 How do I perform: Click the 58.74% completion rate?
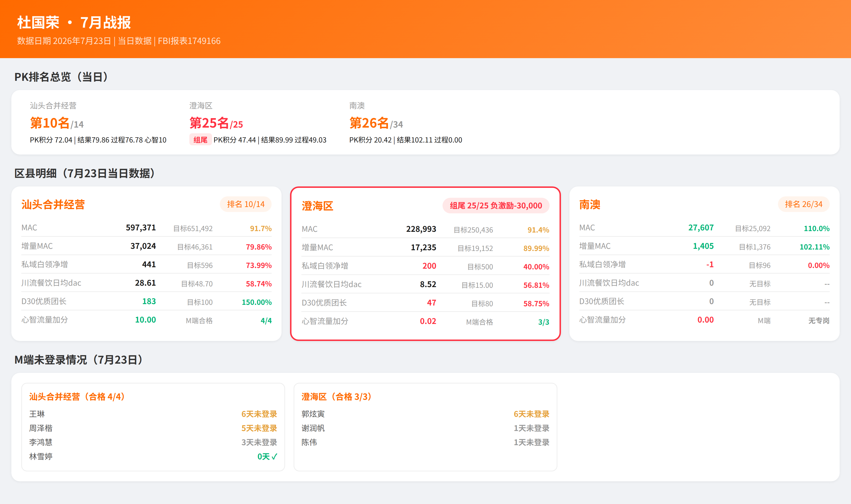pyautogui.click(x=259, y=284)
